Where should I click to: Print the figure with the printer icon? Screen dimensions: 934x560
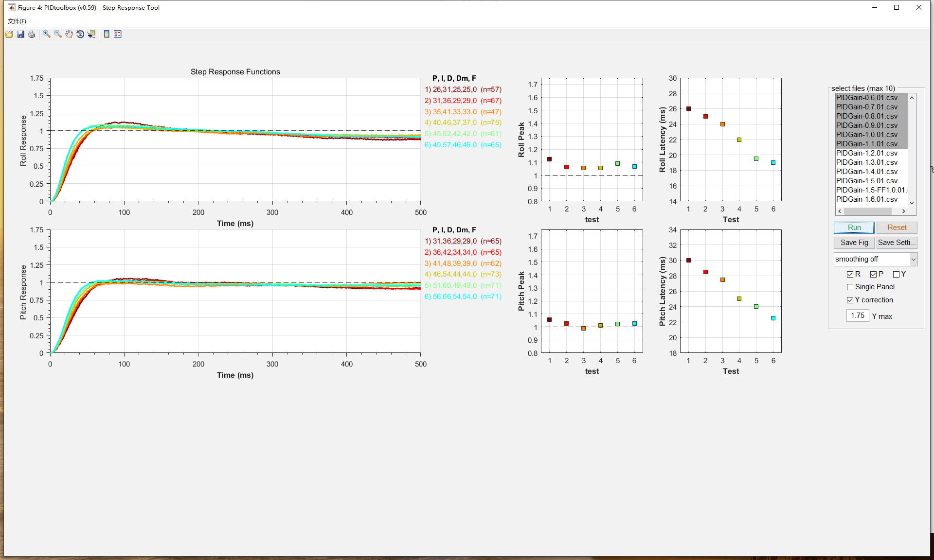click(32, 34)
